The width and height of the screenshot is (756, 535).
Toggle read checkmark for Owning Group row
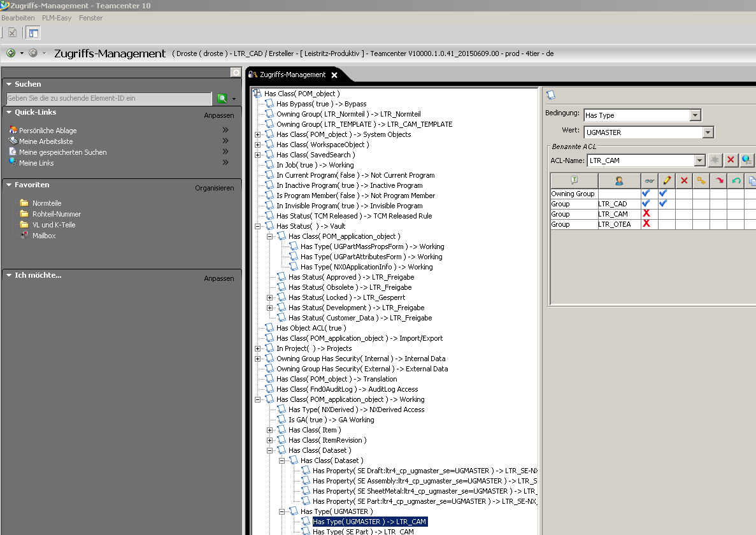point(646,193)
